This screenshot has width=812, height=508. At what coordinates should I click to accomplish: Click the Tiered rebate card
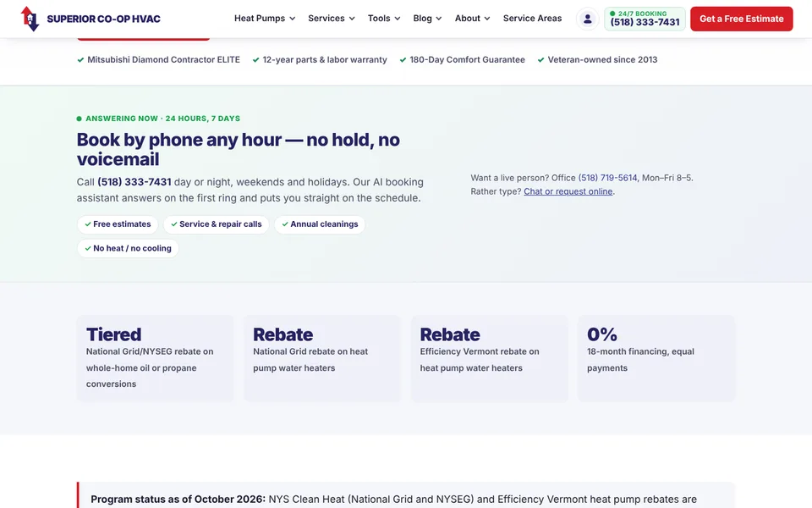coord(155,358)
